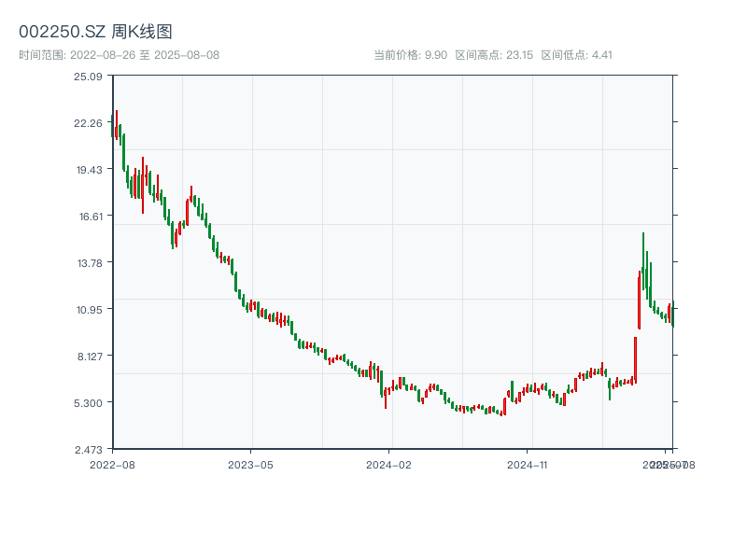Select the 2022-08 x-axis date label
The image size is (747, 560).
(x=112, y=464)
